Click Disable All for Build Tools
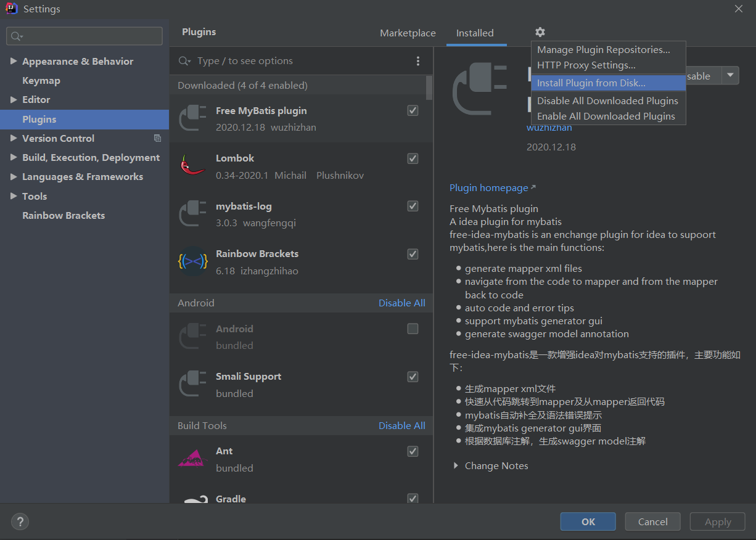 tap(401, 426)
